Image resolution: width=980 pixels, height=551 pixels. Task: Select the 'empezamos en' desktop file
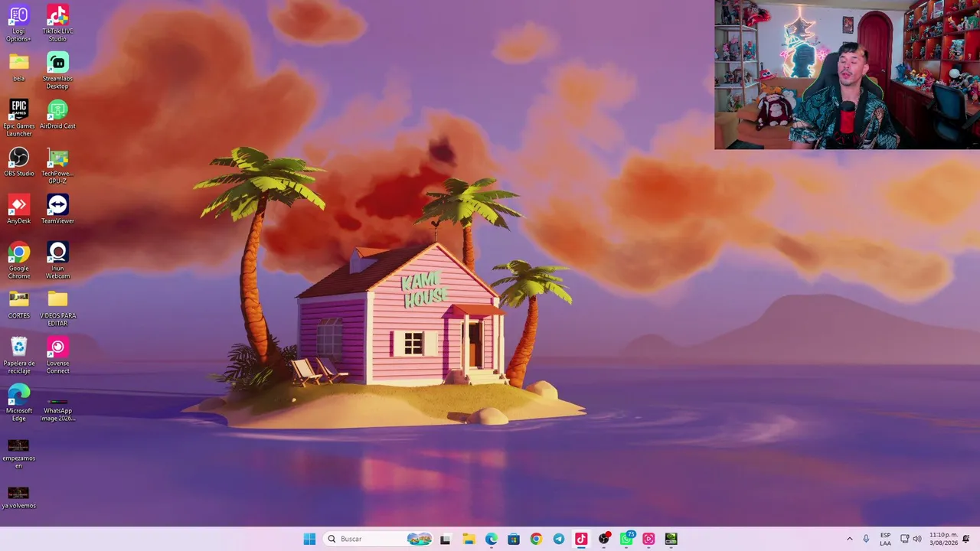pyautogui.click(x=18, y=454)
